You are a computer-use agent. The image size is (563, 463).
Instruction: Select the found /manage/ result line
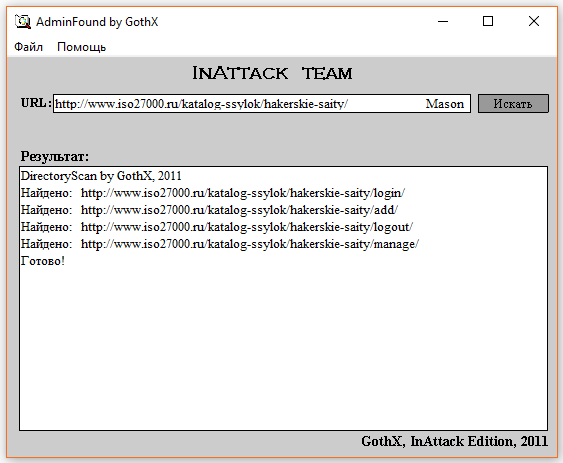click(x=220, y=244)
